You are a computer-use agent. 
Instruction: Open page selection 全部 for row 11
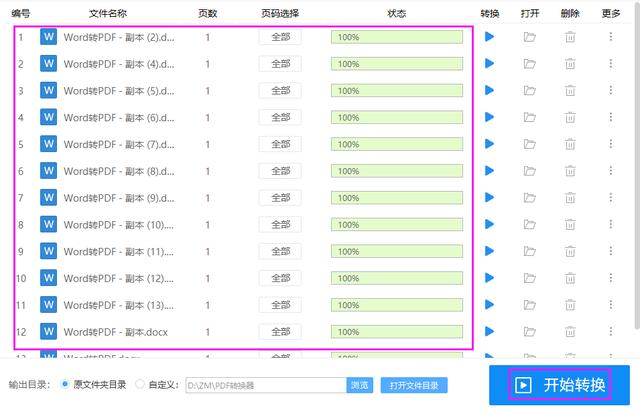pos(280,304)
